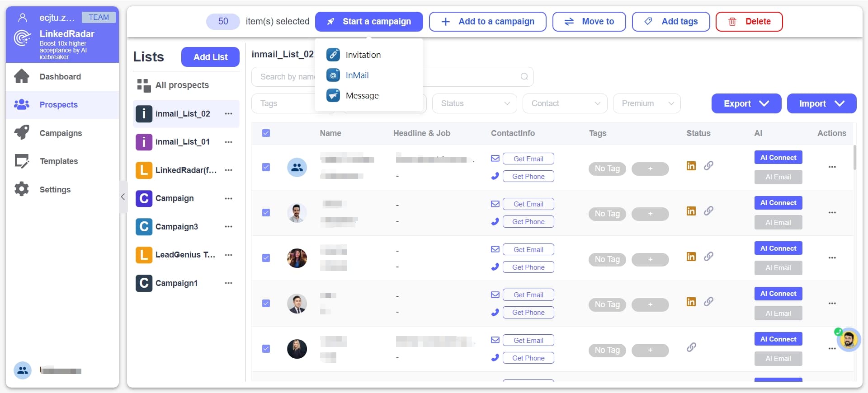Click Get Phone in the second row
868x393 pixels.
[528, 221]
